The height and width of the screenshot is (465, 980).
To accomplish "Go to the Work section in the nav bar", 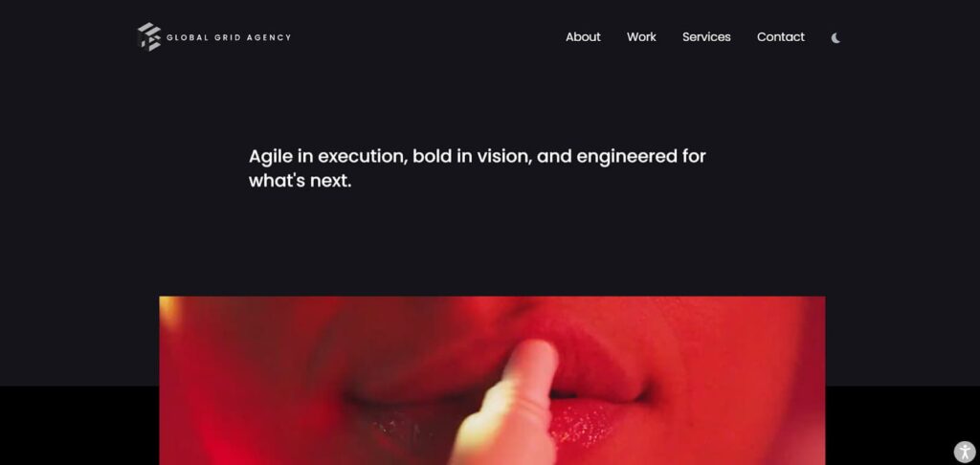I will point(641,37).
